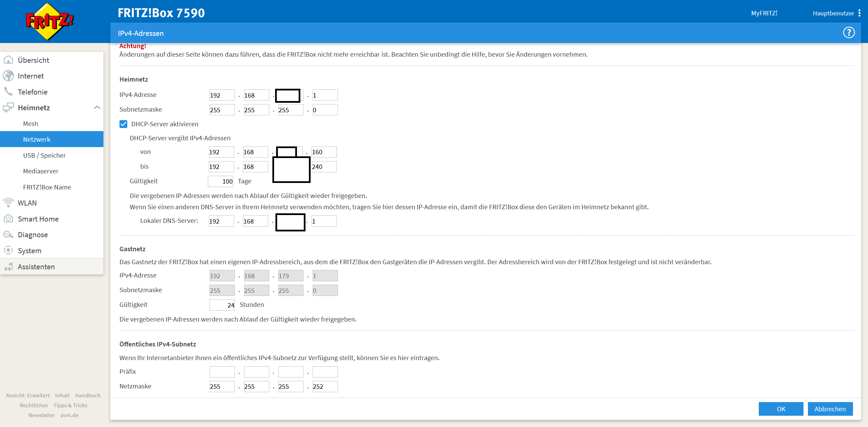Uncheck DHCP-Server aktivieren checkbox

[123, 124]
